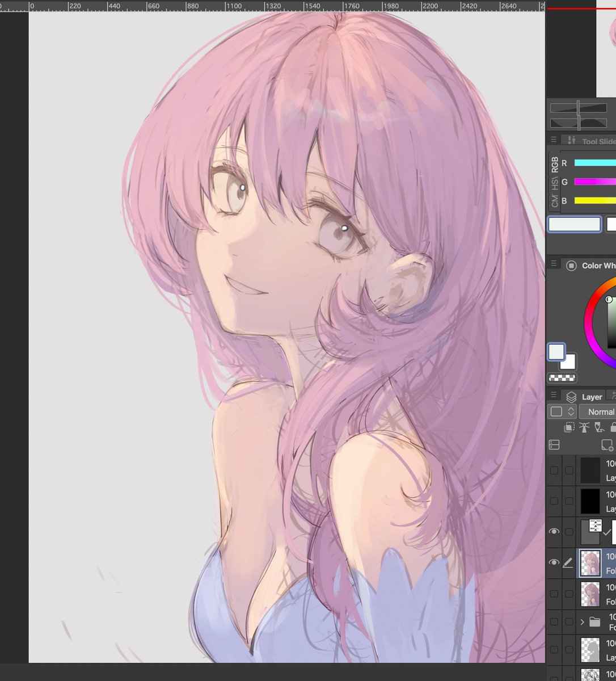This screenshot has height=681, width=616.
Task: Show the collapsed folder layer
Action: click(x=554, y=622)
